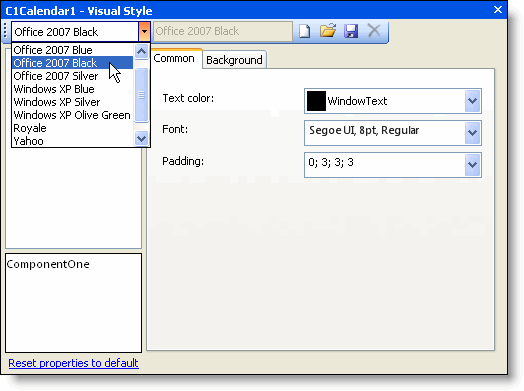Click Reset properties to default link

pyautogui.click(x=73, y=363)
